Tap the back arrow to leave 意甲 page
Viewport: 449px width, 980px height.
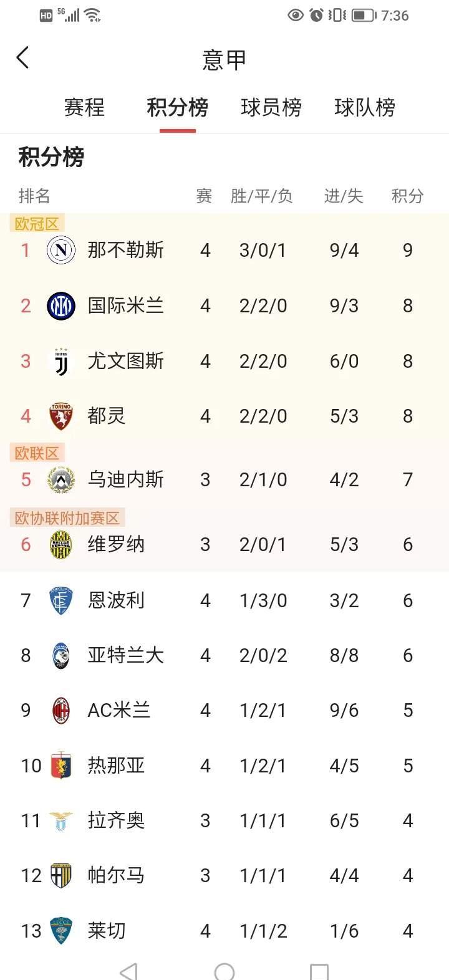(x=22, y=57)
